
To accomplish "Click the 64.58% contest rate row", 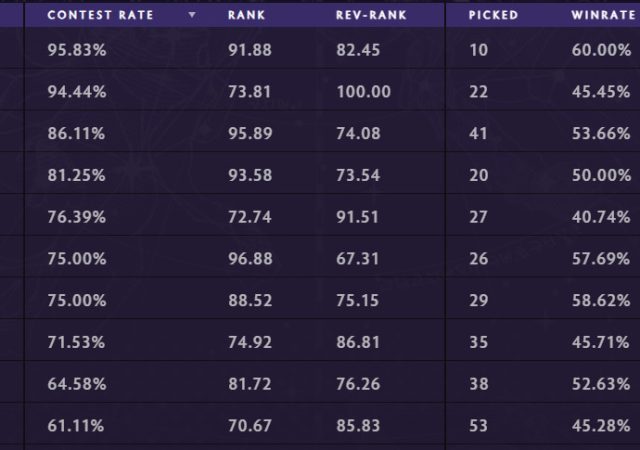I will pos(76,382).
